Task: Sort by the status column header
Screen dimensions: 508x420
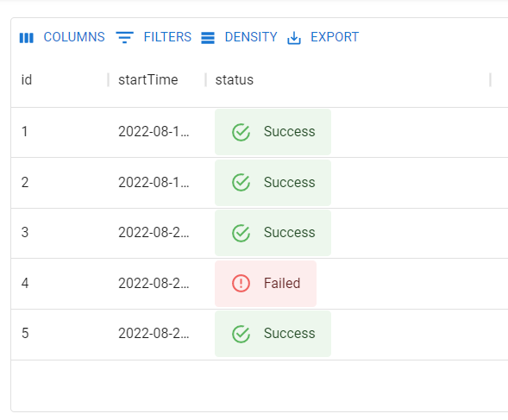Action: (235, 79)
